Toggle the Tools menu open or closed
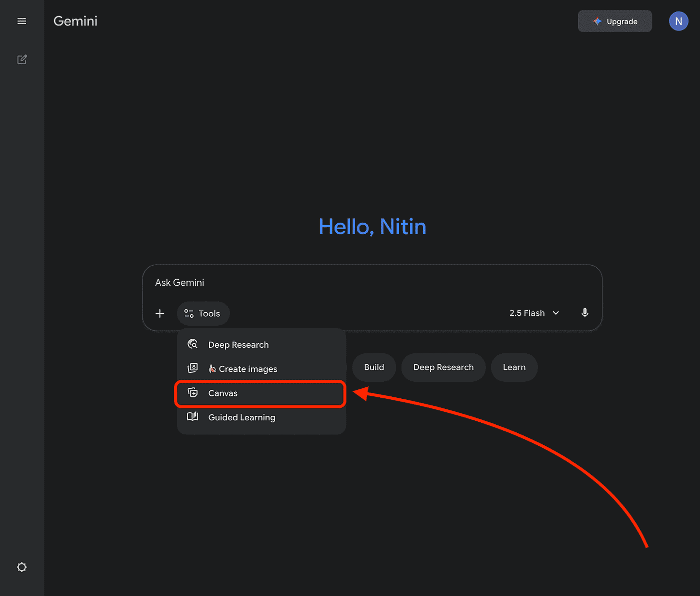This screenshot has width=700, height=596. click(x=203, y=313)
